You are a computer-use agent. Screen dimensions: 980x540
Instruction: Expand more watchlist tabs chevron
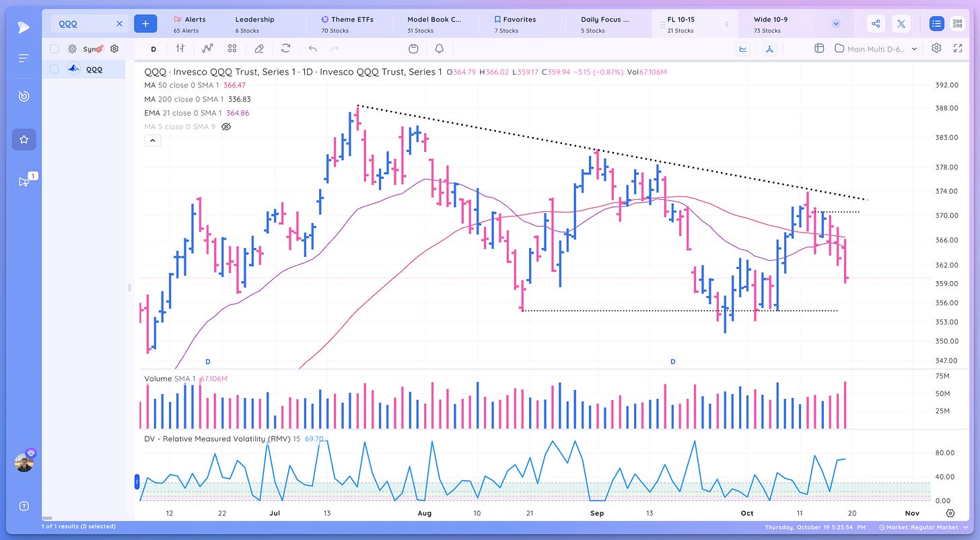836,24
